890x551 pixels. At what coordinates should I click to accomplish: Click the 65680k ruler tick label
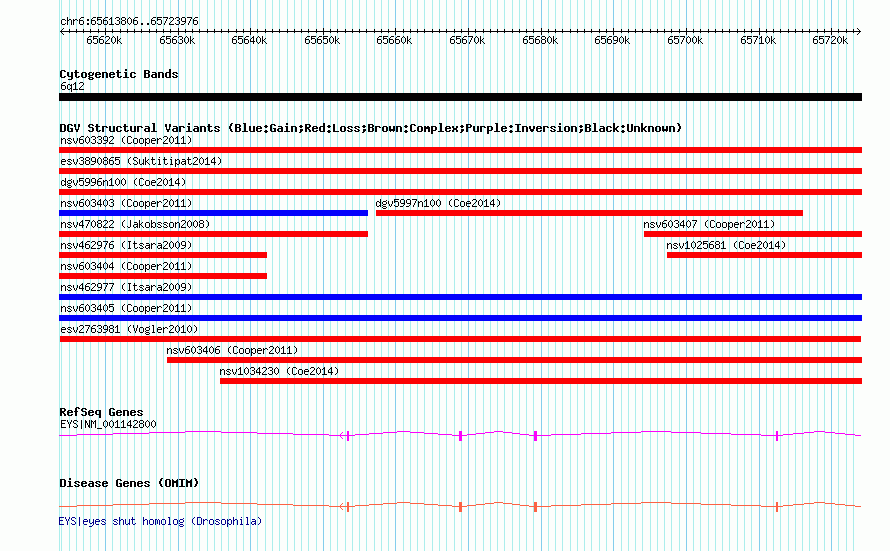(540, 40)
